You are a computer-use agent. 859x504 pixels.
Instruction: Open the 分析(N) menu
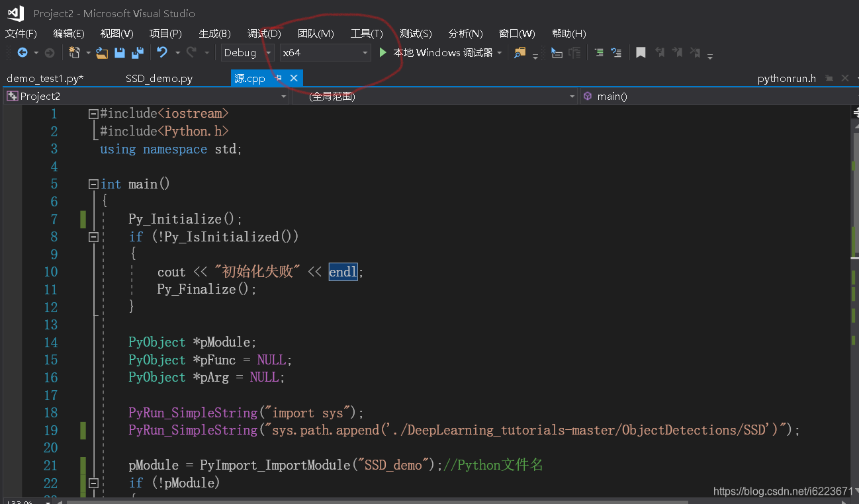click(465, 34)
